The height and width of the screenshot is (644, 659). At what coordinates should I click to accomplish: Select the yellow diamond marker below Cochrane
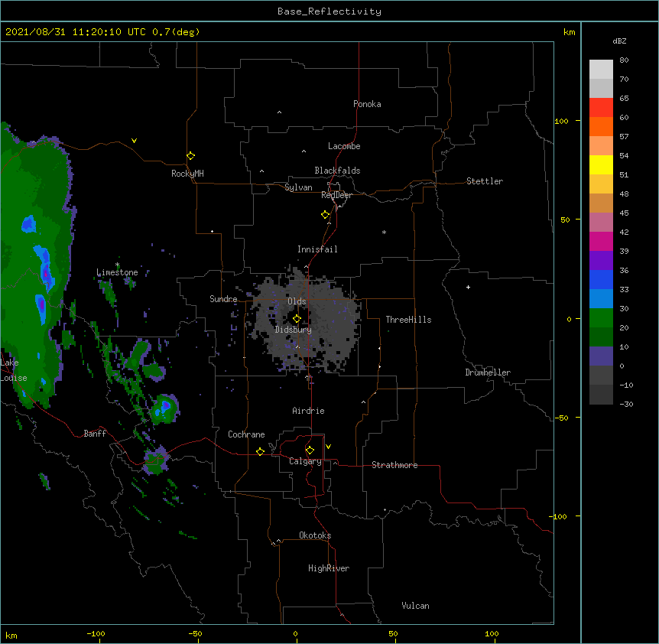(x=260, y=451)
